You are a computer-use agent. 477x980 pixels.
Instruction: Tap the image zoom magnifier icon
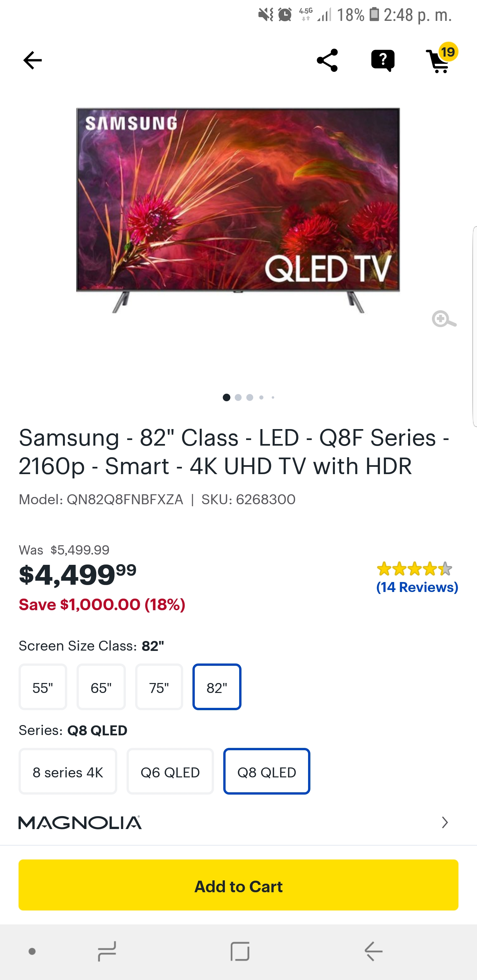pos(444,319)
